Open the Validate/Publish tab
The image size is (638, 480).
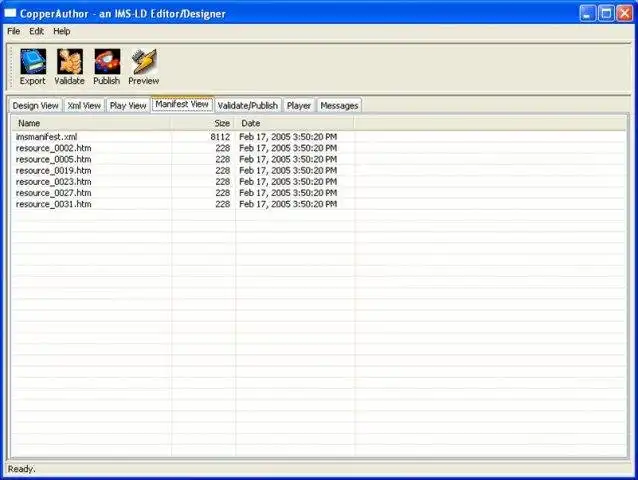(247, 105)
